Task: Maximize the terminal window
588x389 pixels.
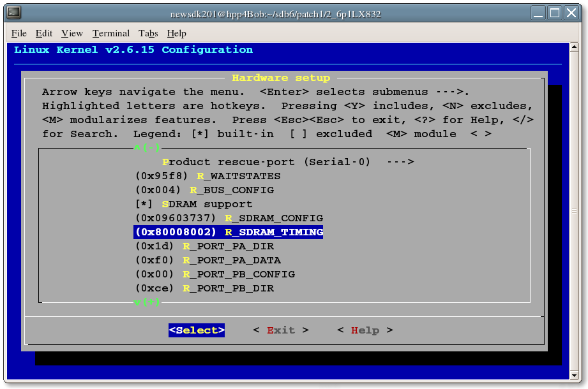Action: pos(555,13)
